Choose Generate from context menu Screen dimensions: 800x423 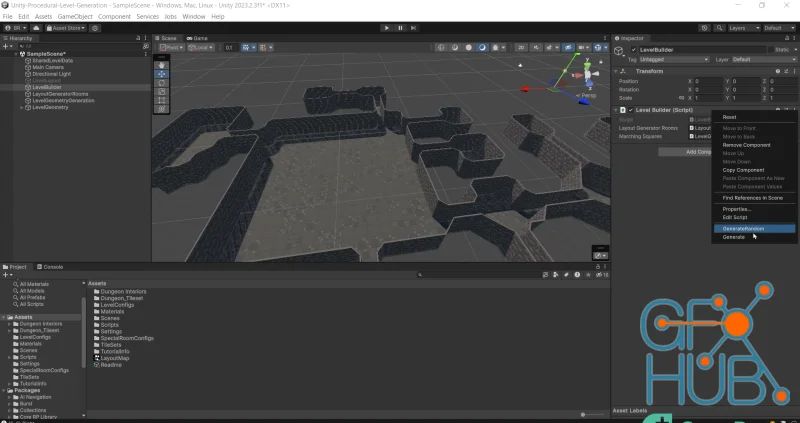tap(754, 237)
